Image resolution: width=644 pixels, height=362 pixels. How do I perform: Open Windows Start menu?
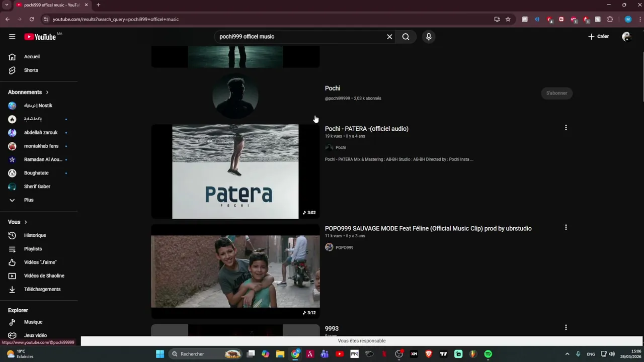(160, 354)
